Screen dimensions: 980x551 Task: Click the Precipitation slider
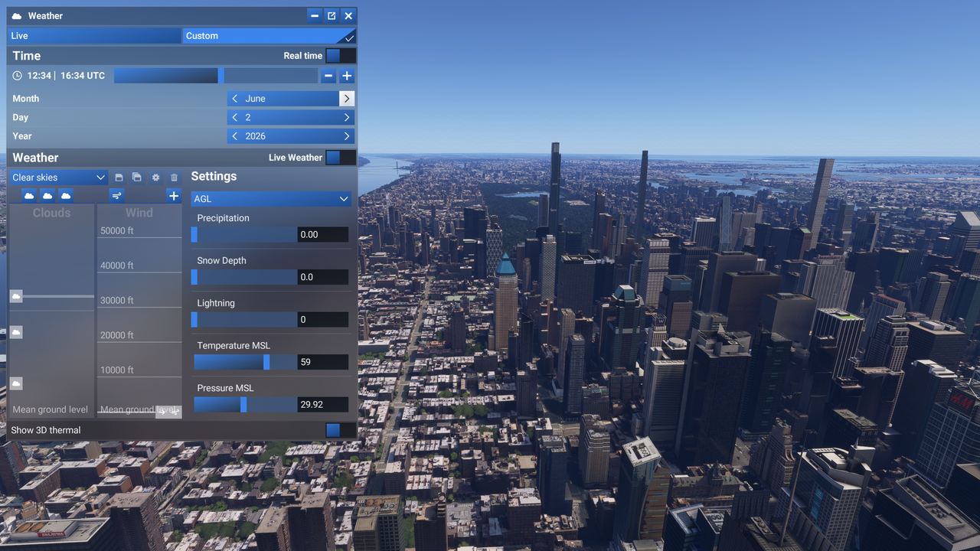point(244,235)
